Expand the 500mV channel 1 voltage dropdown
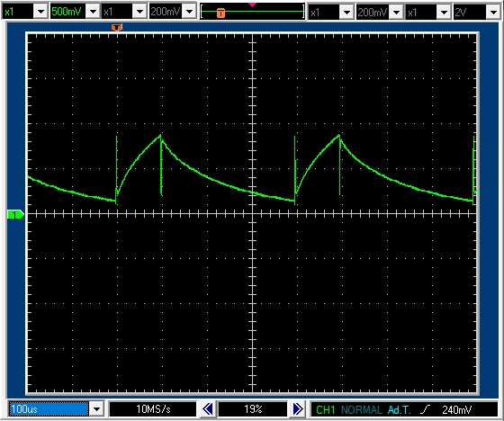 pos(94,12)
